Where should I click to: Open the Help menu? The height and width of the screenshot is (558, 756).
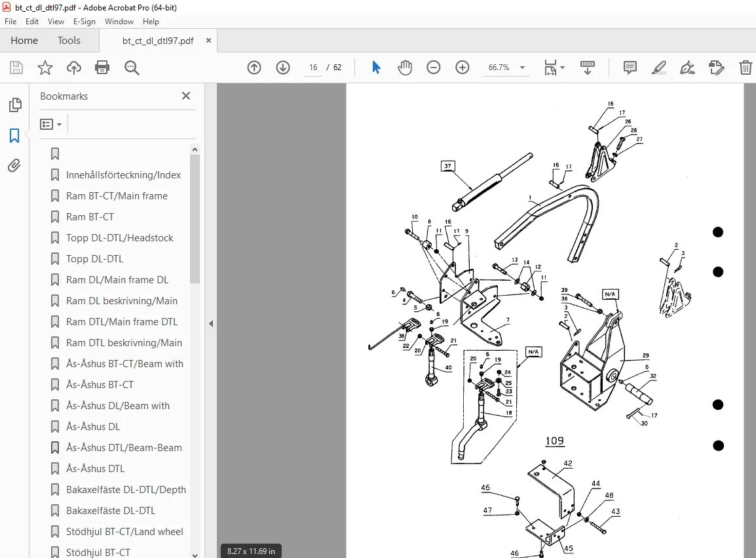click(x=151, y=21)
